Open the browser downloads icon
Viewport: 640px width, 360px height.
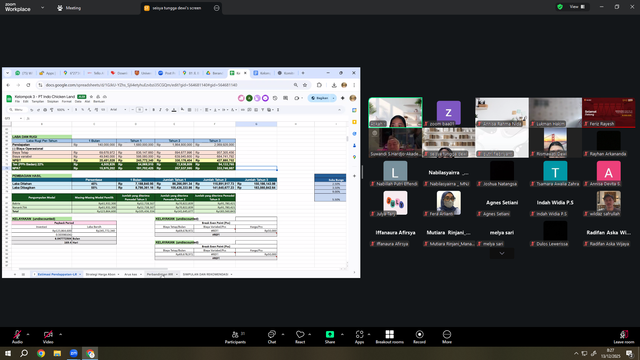[x=334, y=85]
